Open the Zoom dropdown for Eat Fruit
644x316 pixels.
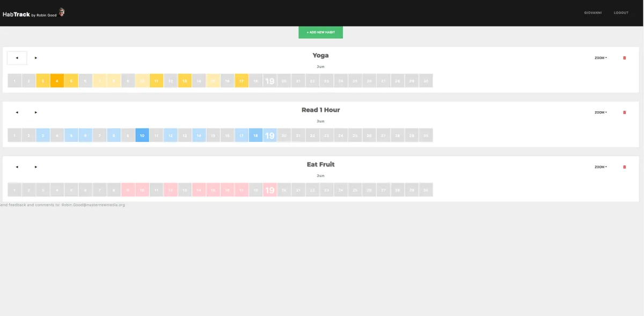tap(601, 167)
